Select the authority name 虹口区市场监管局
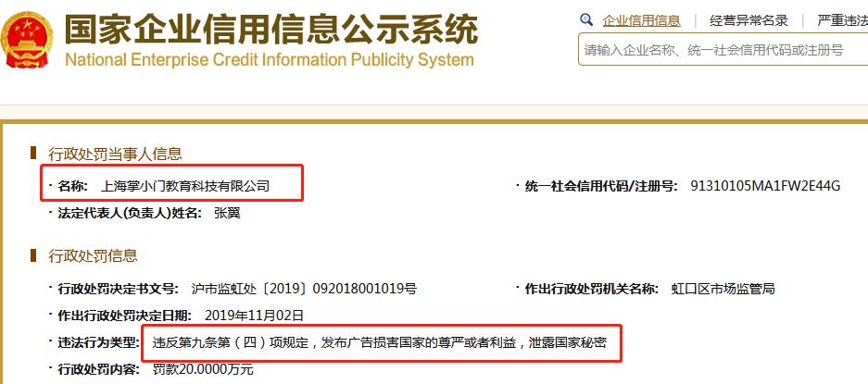This screenshot has height=384, width=868. (x=723, y=289)
